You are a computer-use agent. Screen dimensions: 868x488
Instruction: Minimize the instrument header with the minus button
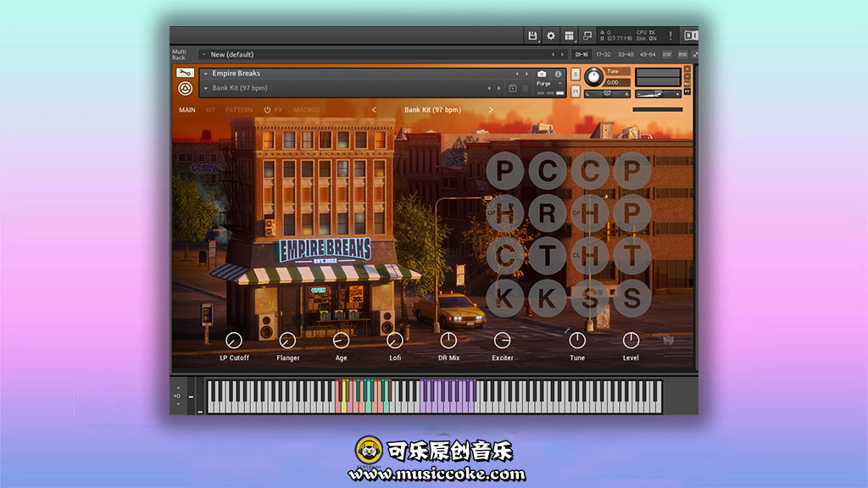tap(687, 77)
